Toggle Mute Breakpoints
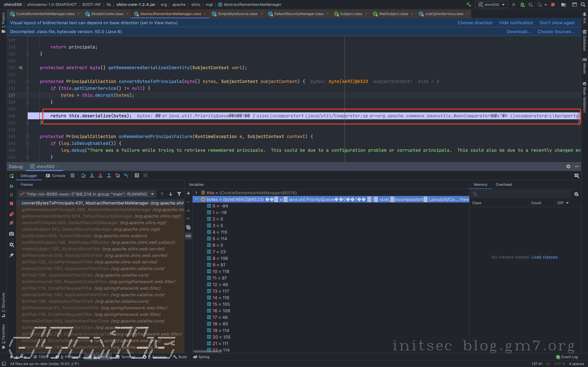This screenshot has width=588, height=367. 11,223
